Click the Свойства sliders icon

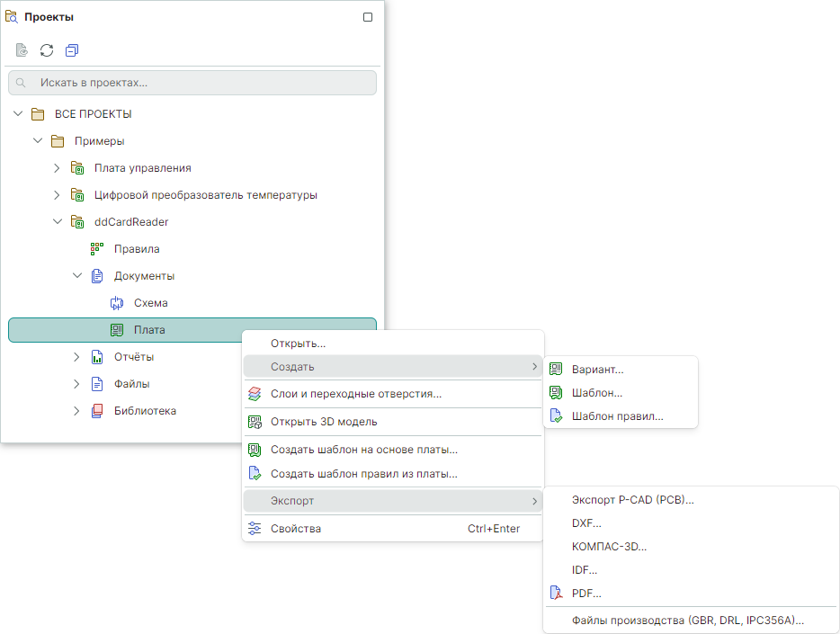pyautogui.click(x=255, y=529)
